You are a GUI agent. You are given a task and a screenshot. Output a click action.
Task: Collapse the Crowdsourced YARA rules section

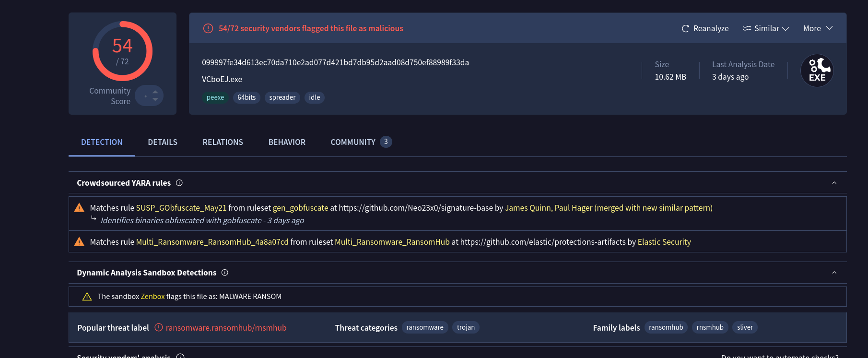pyautogui.click(x=834, y=183)
